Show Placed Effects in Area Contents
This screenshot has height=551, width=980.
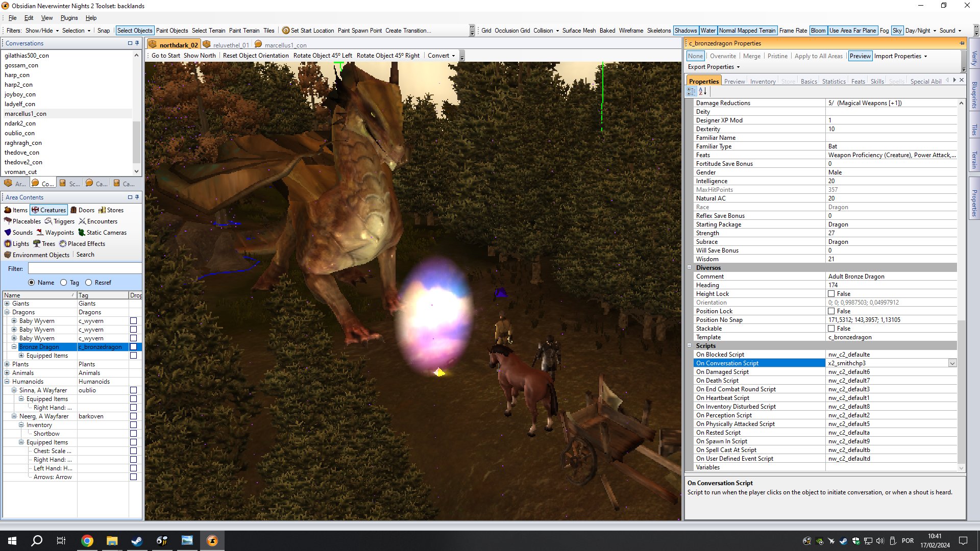tap(82, 244)
